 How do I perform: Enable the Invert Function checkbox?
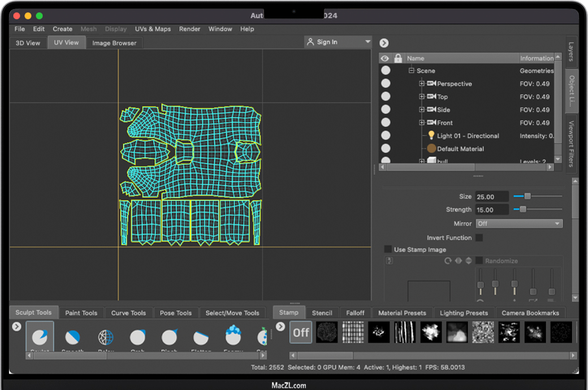(x=479, y=238)
